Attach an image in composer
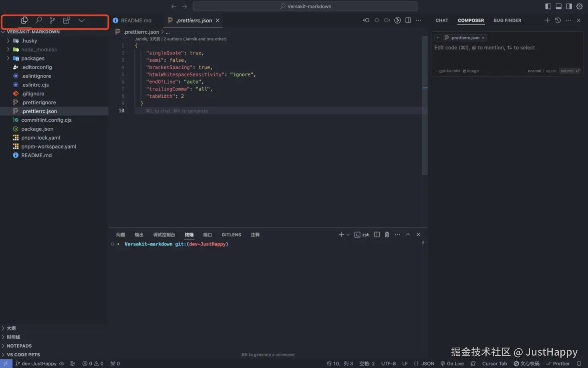This screenshot has height=368, width=588. (471, 71)
